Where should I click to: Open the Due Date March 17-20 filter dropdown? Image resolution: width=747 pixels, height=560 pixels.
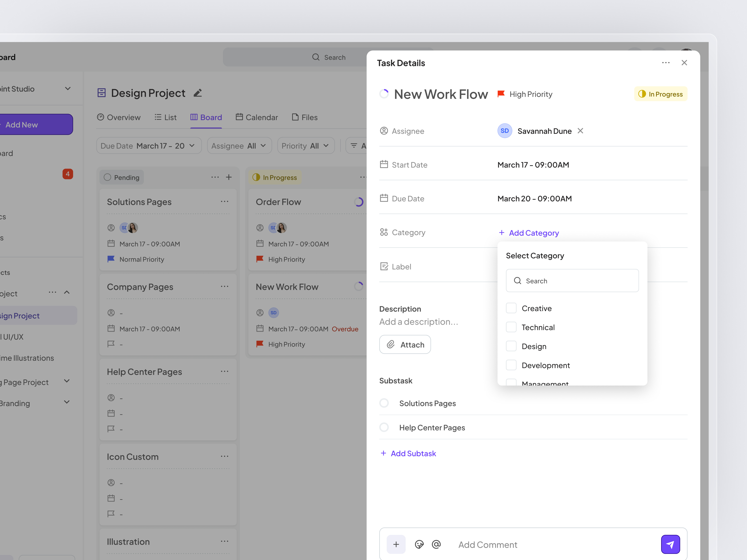(x=149, y=145)
